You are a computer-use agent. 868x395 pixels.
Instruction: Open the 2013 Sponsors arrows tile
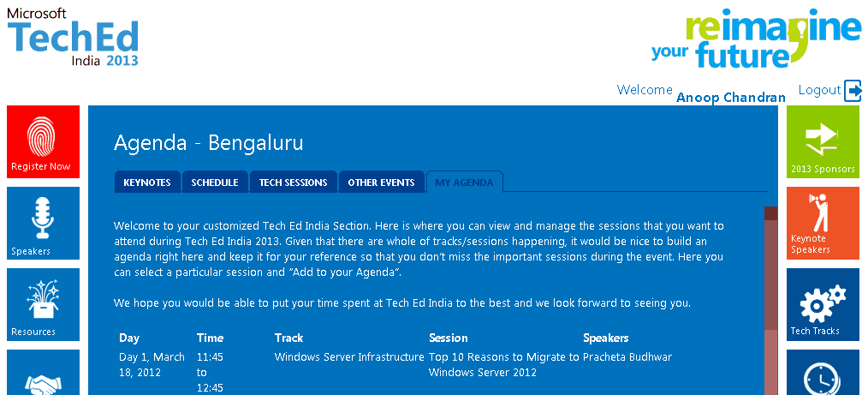(823, 142)
